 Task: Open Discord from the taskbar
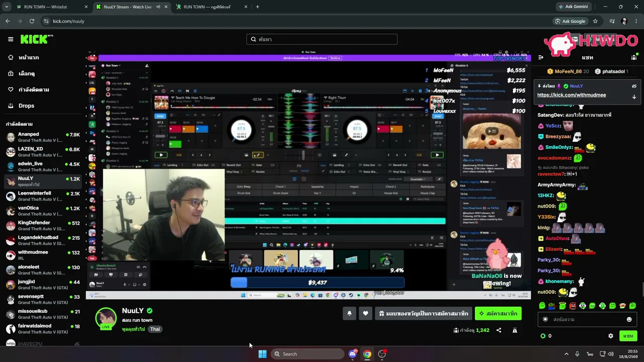(x=353, y=354)
